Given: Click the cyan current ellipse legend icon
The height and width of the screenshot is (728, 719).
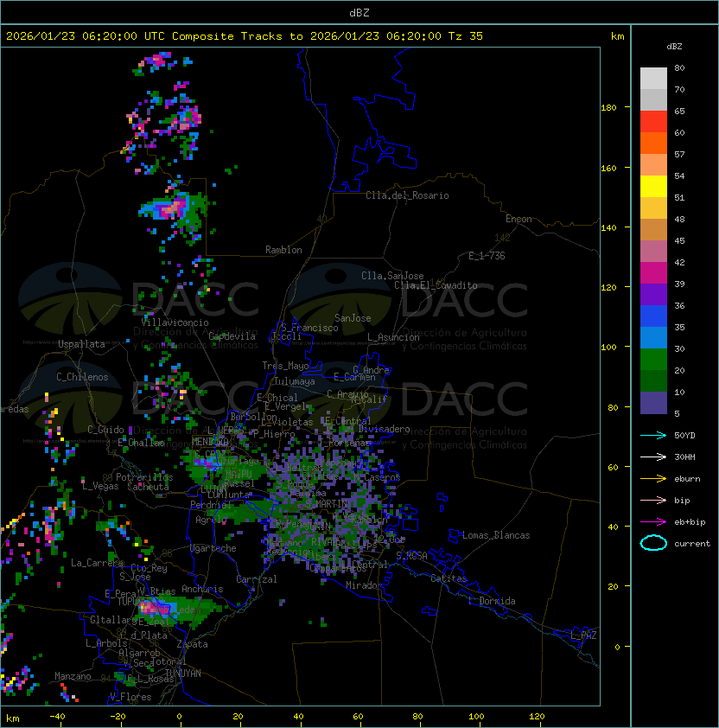Looking at the screenshot, I should (x=653, y=543).
